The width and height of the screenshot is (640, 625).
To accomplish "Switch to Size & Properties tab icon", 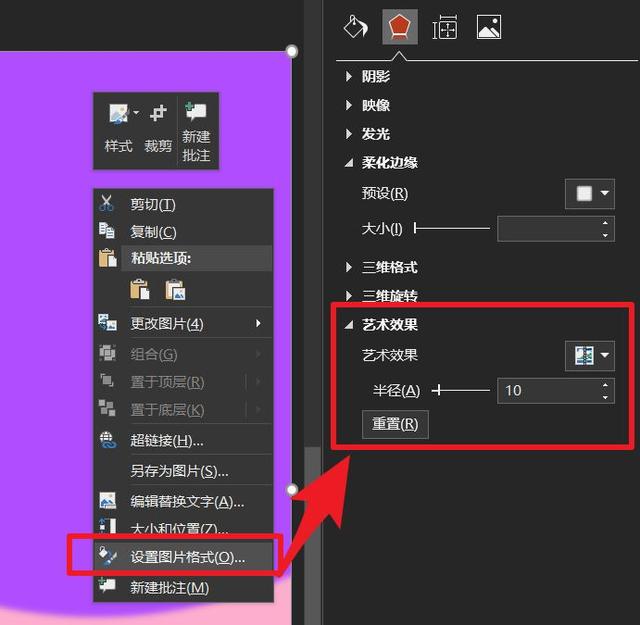I will (x=444, y=27).
